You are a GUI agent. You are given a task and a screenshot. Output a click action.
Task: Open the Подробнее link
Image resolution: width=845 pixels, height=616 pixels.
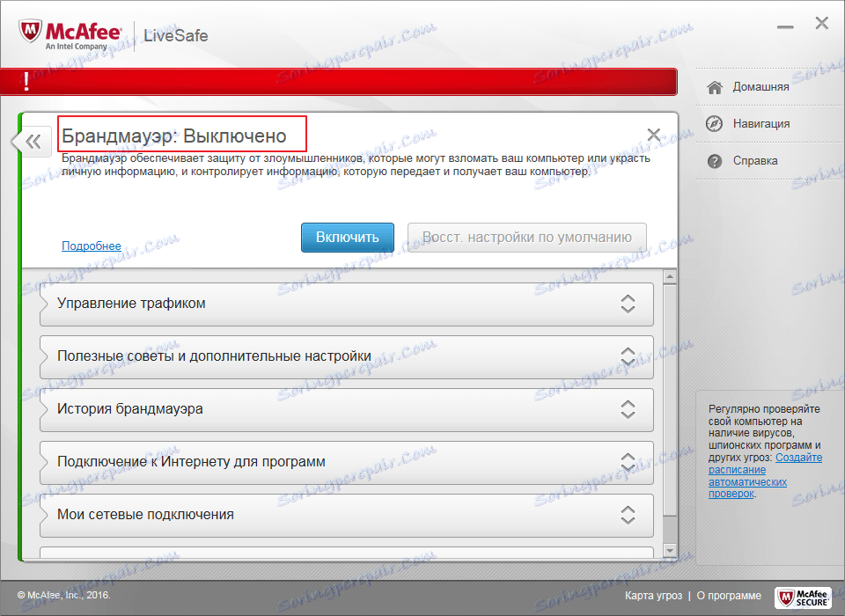[x=91, y=246]
